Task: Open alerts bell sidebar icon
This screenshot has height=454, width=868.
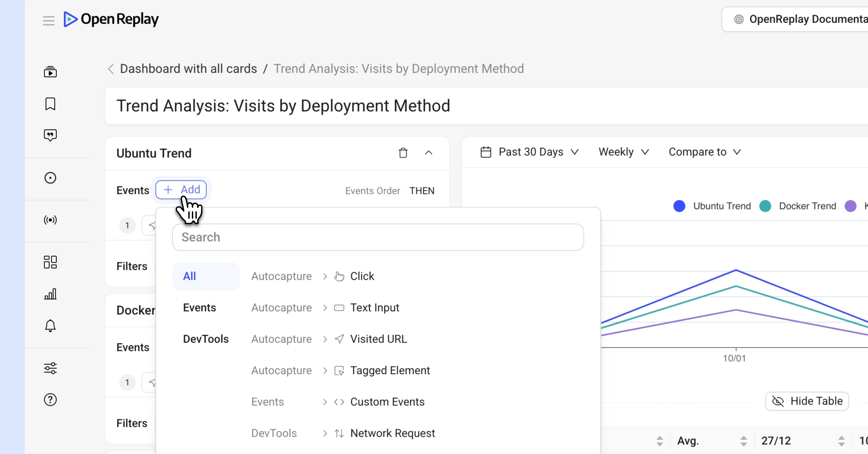Action: pyautogui.click(x=50, y=325)
